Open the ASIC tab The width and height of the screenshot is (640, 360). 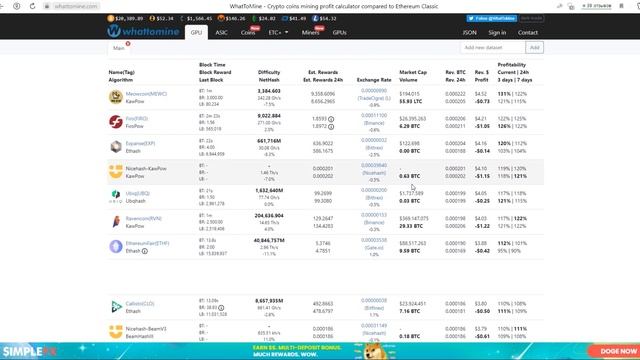(x=221, y=32)
